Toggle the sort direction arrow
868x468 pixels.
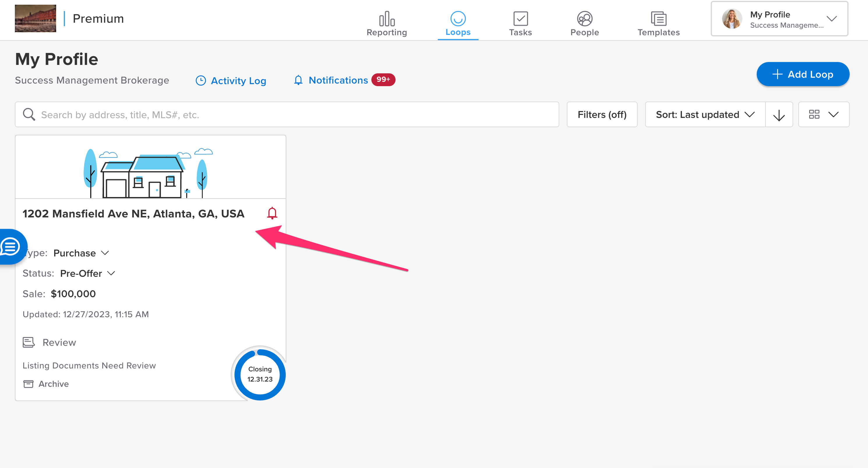click(x=779, y=115)
